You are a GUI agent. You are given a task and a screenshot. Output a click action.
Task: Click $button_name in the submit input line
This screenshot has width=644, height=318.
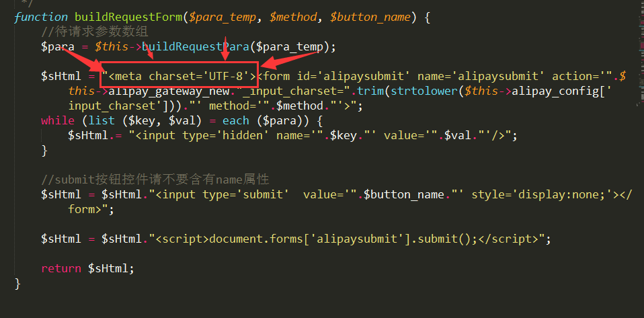[x=405, y=195]
